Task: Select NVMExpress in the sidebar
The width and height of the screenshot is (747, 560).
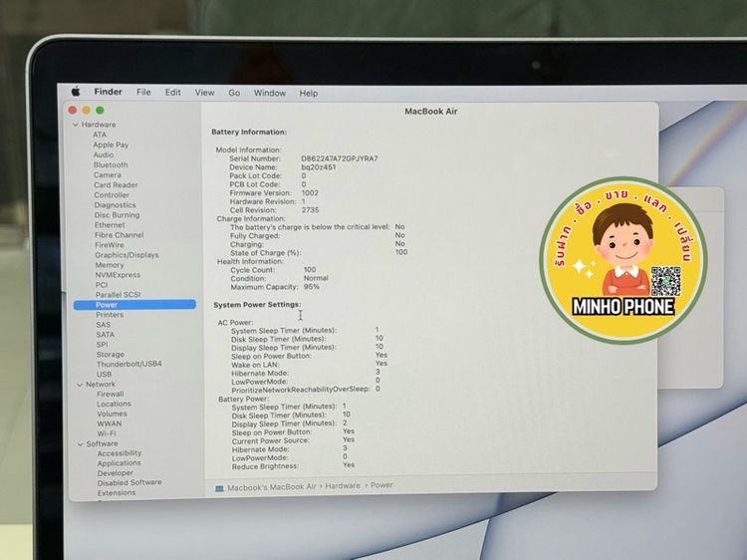Action: (x=118, y=275)
